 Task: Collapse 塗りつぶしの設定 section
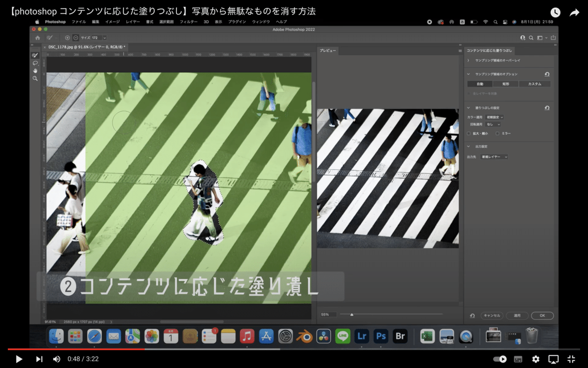pyautogui.click(x=468, y=107)
